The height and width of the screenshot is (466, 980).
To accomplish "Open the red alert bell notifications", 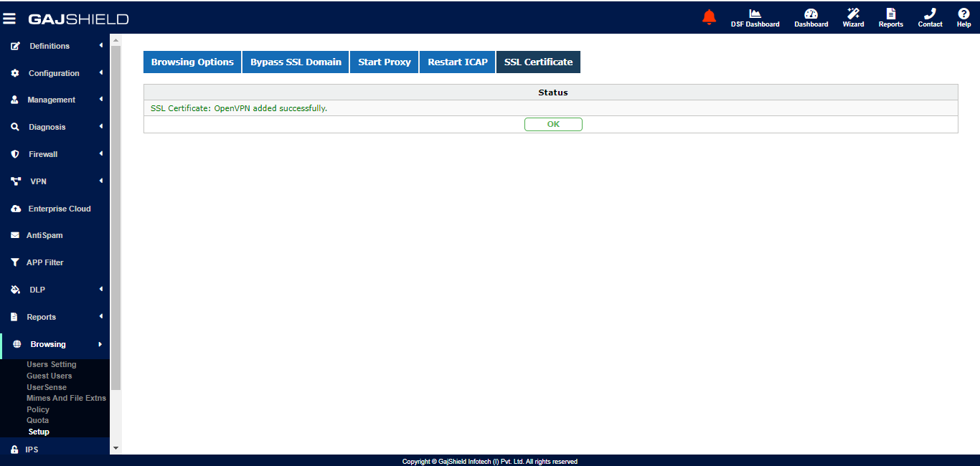I will tap(709, 17).
